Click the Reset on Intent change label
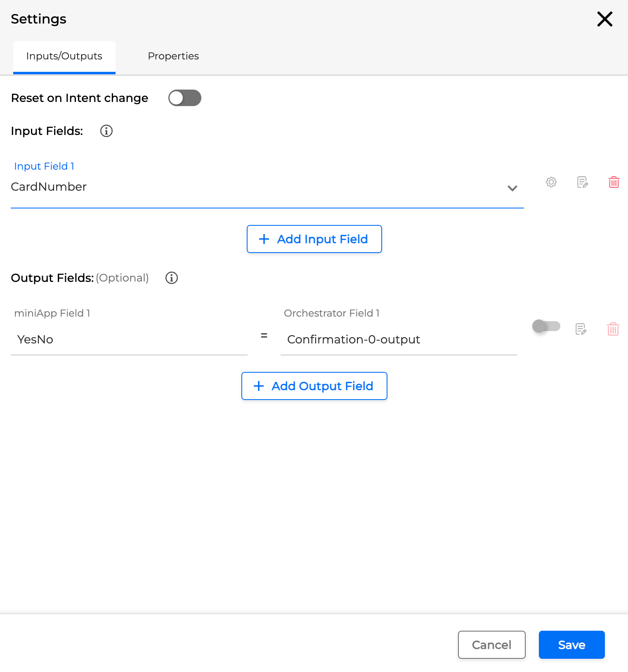 (x=80, y=98)
